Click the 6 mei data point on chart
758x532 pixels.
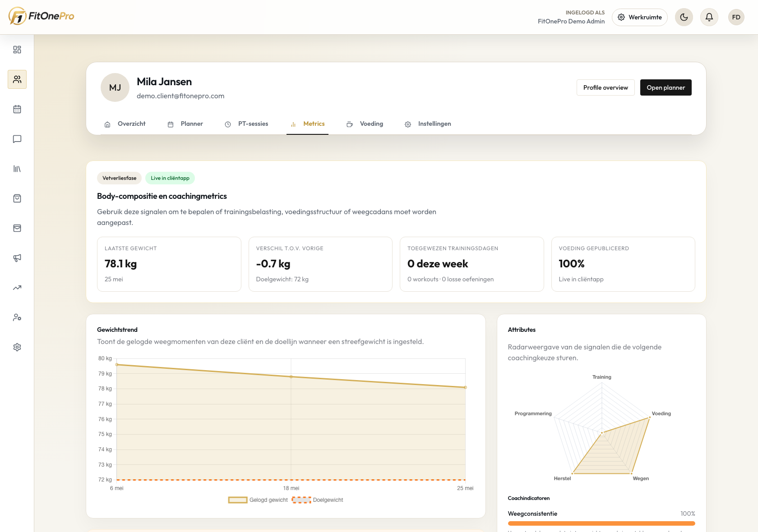117,364
